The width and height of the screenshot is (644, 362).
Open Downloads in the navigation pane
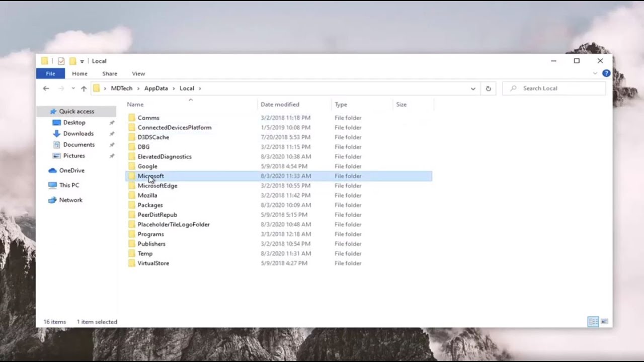click(x=78, y=134)
